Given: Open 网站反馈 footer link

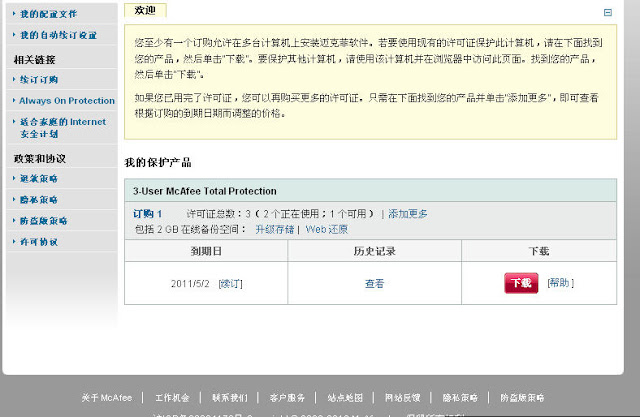Looking at the screenshot, I should click(402, 398).
